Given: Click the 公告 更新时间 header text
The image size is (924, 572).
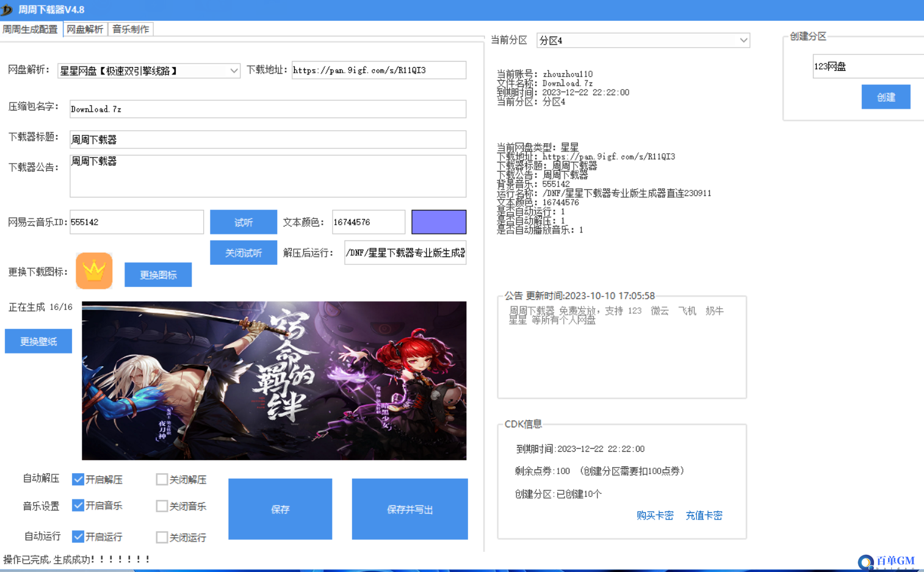Looking at the screenshot, I should point(580,295).
